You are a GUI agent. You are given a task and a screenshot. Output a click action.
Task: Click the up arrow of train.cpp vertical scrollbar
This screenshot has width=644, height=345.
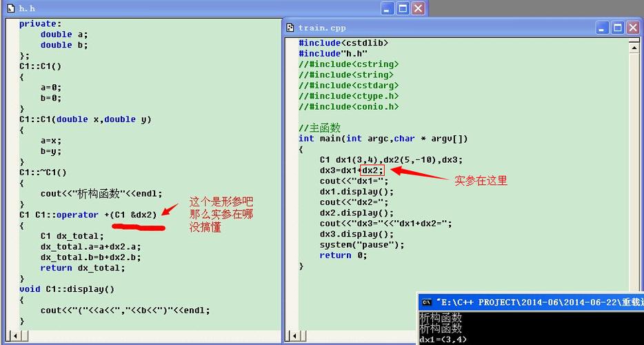(634, 48)
